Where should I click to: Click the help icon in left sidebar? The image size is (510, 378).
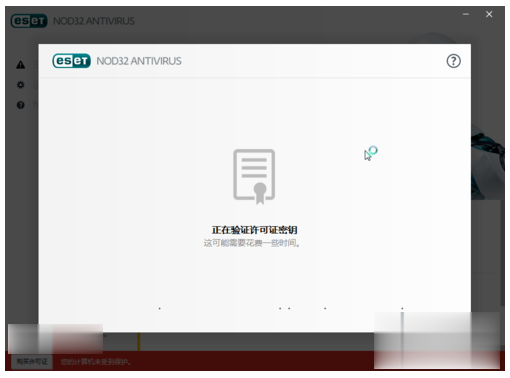pos(21,105)
